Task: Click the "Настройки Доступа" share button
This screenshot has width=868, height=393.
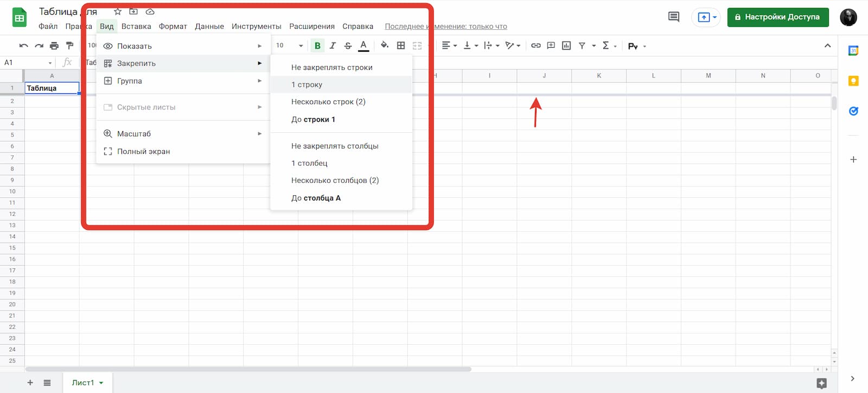Action: click(x=777, y=17)
